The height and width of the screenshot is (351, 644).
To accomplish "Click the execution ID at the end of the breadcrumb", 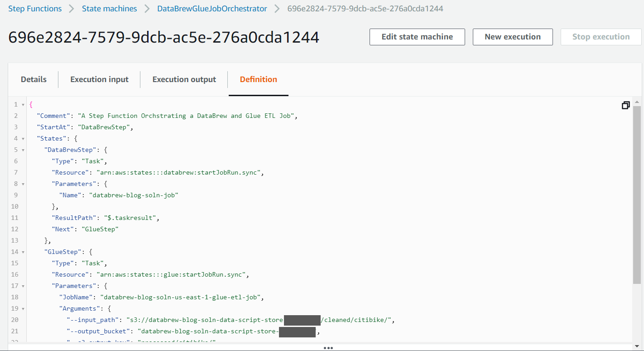I will (365, 9).
